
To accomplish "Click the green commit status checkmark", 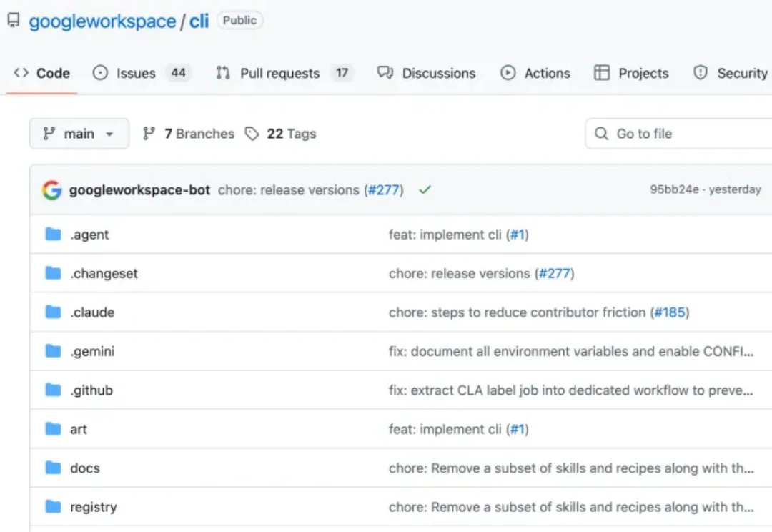I will point(425,190).
